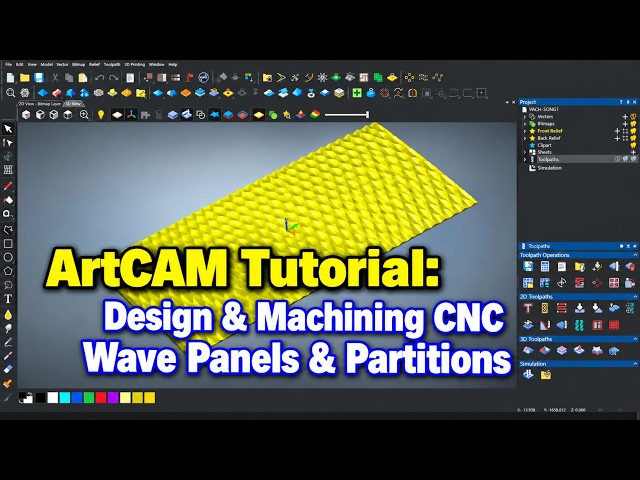
Task: Click the green plus icon in the relief toolbar
Action: point(357,93)
